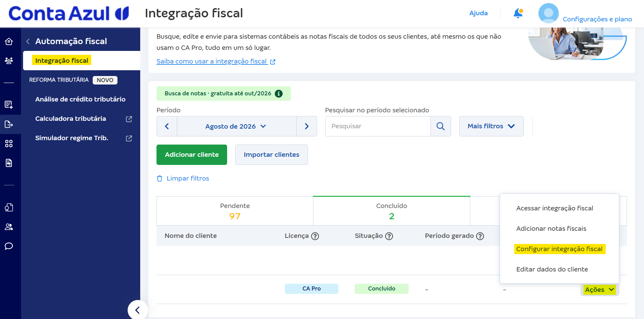
Task: Go to the next month in Período
Action: pyautogui.click(x=307, y=126)
